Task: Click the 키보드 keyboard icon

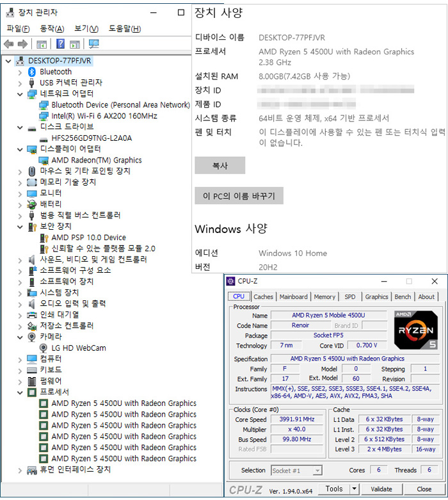Action: point(32,370)
